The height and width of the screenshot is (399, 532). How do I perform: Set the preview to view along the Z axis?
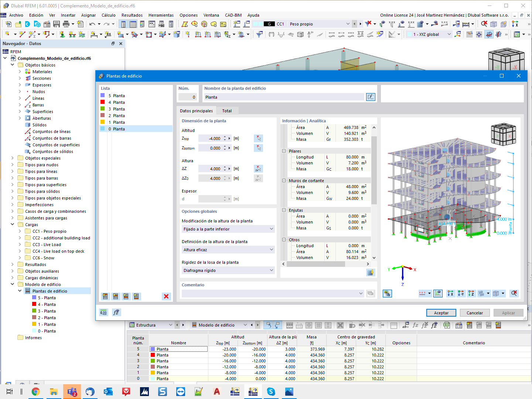pos(471,293)
